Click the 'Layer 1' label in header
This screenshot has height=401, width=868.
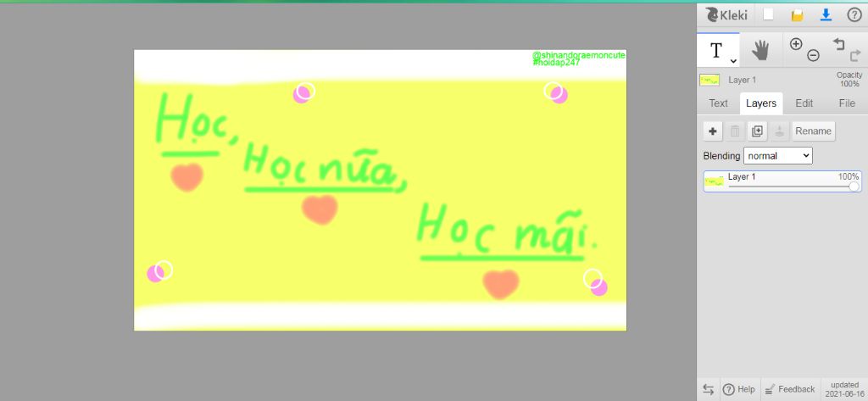(x=743, y=80)
